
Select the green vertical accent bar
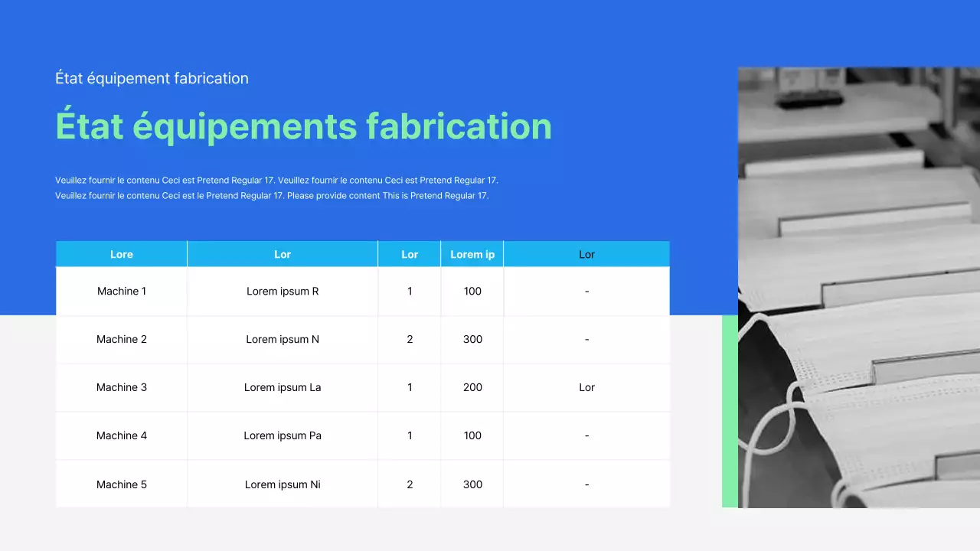click(730, 411)
